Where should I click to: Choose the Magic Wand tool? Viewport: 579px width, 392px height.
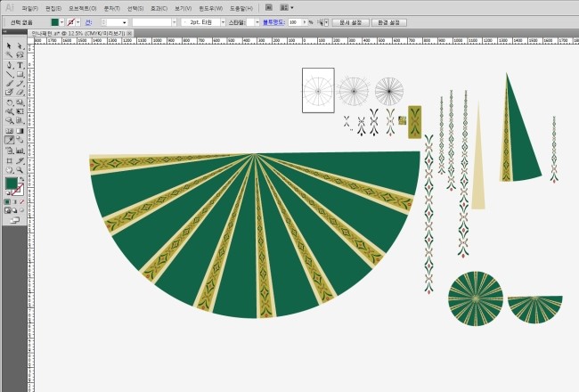click(x=9, y=55)
